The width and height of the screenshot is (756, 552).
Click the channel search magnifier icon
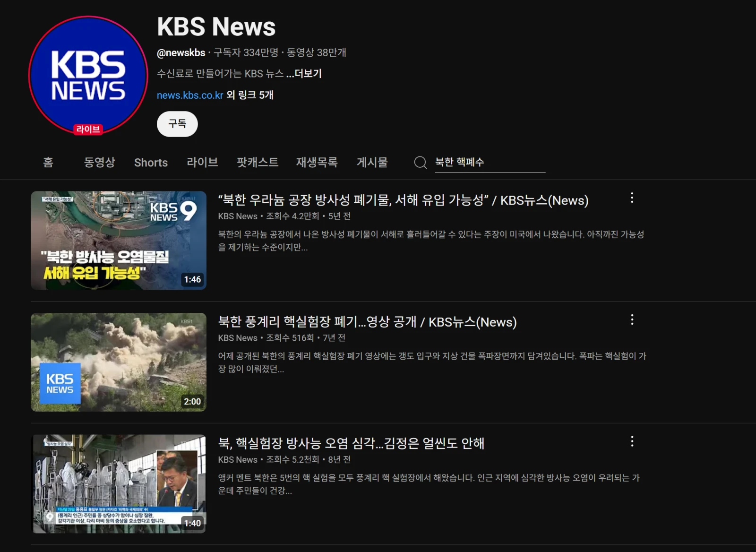pyautogui.click(x=420, y=163)
